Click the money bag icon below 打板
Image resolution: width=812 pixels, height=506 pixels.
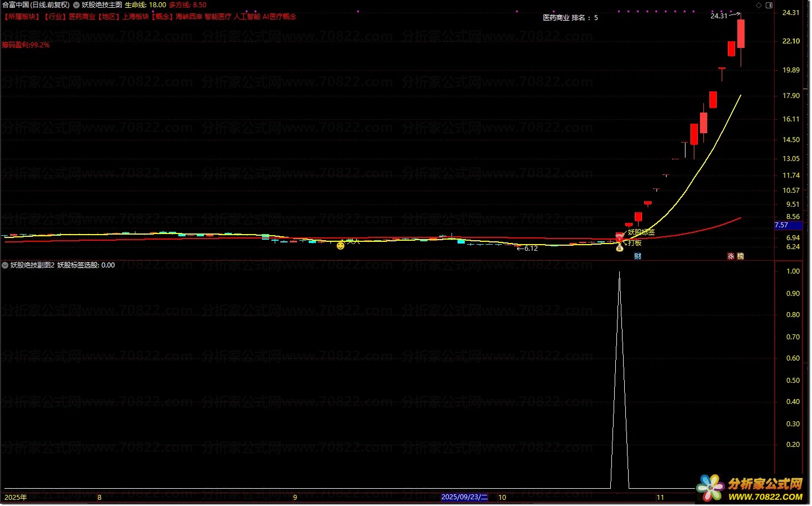pyautogui.click(x=619, y=249)
